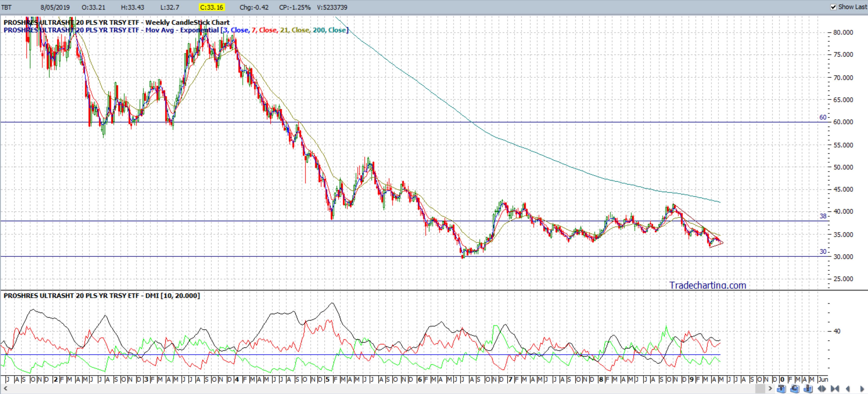
Task: Toggle the Show Last checkbox
Action: pyautogui.click(x=833, y=7)
